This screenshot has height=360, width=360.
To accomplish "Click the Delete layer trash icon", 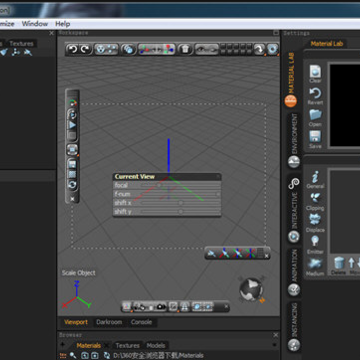I will (x=338, y=266).
